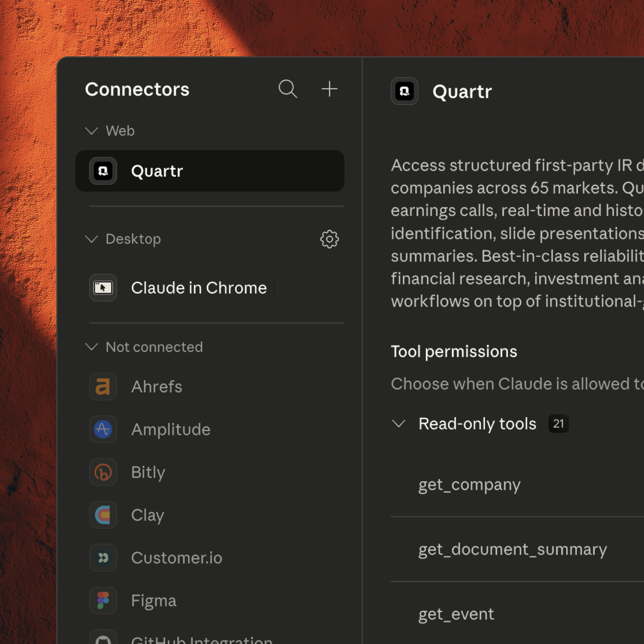This screenshot has height=644, width=644.
Task: Collapse the Not connected section chevron
Action: [x=91, y=347]
